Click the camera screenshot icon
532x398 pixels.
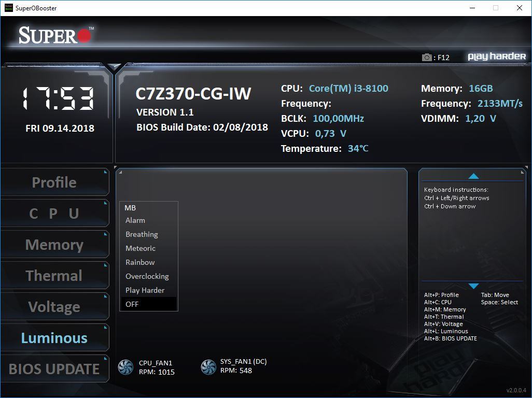click(x=427, y=58)
